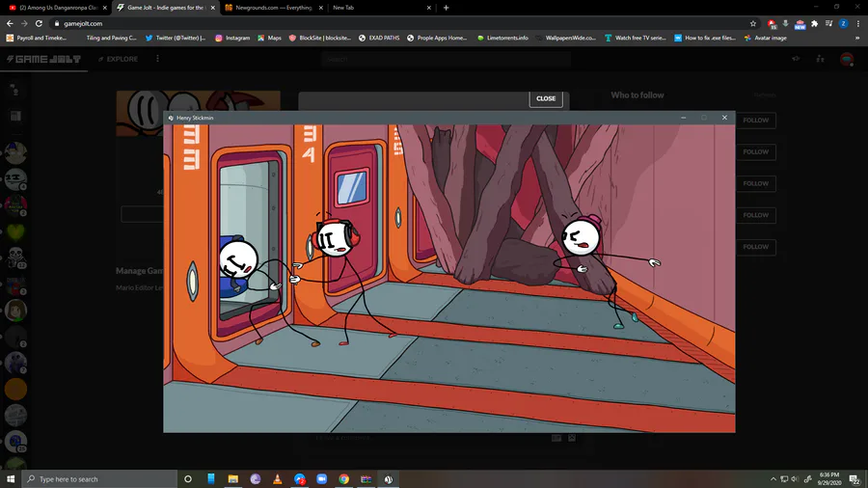868x488 pixels.
Task: Open File Explorer from the taskbar
Action: [233, 478]
